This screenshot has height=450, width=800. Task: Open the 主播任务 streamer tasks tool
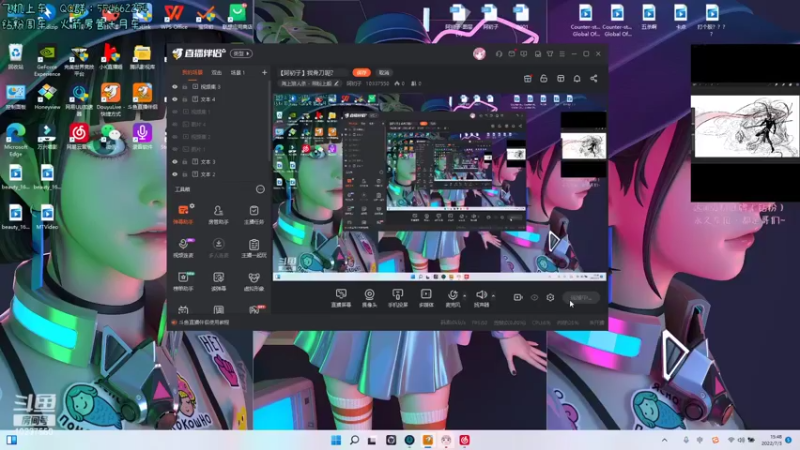(254, 214)
